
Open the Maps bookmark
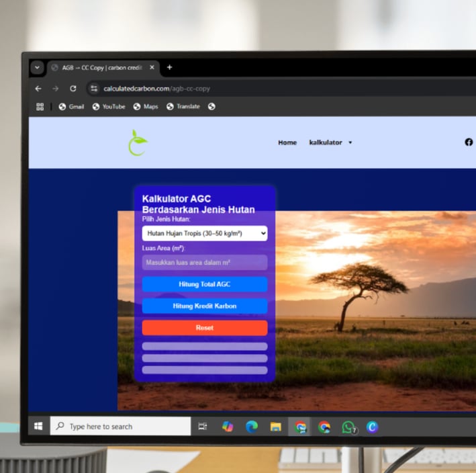click(x=146, y=107)
